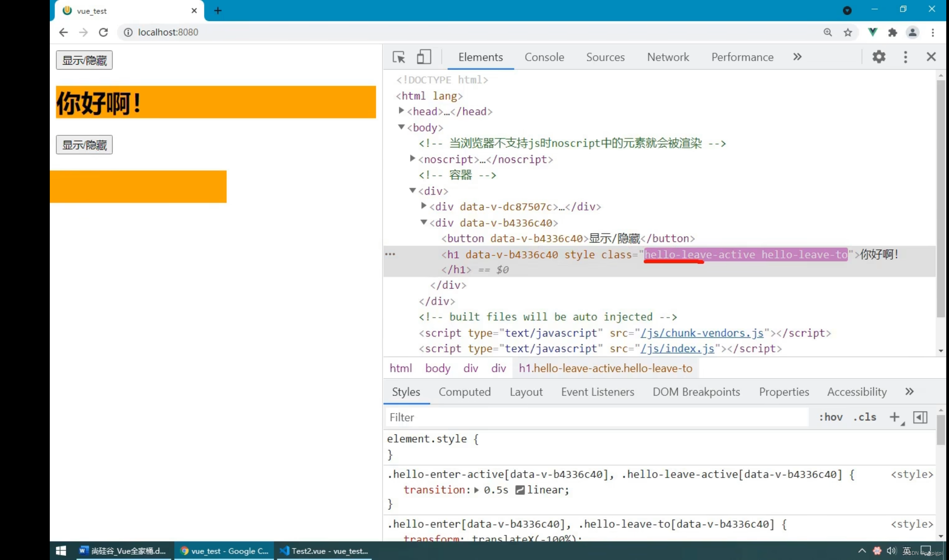Open the Layout tab

click(526, 392)
